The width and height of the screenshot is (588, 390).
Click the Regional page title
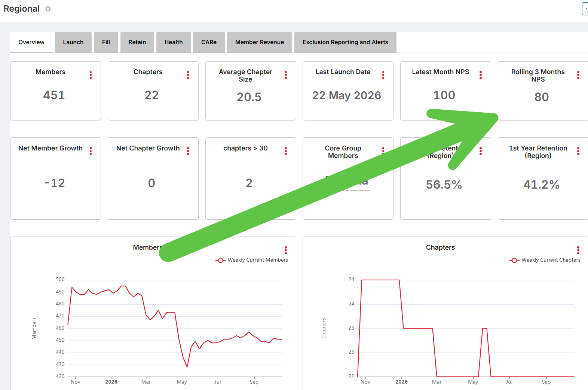point(22,9)
